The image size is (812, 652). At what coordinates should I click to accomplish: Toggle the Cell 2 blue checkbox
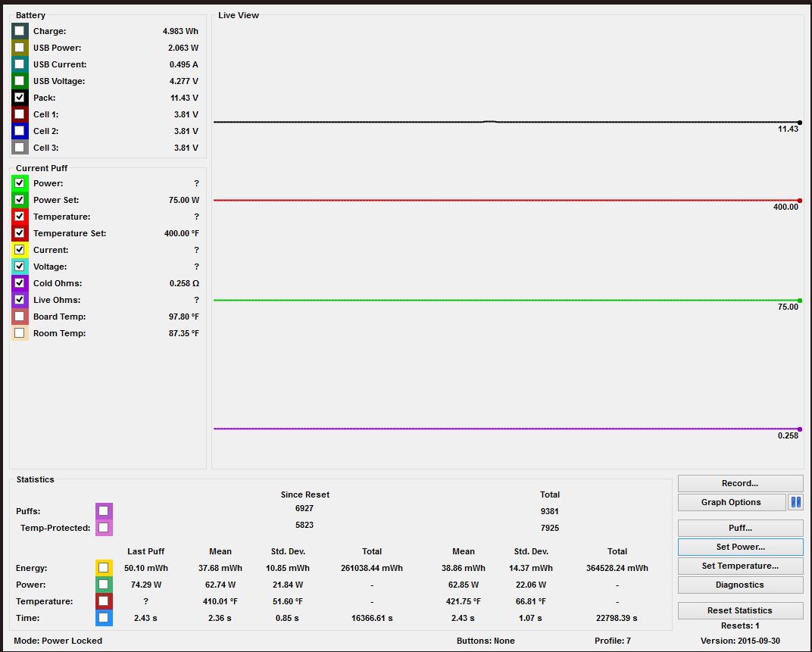[x=20, y=131]
